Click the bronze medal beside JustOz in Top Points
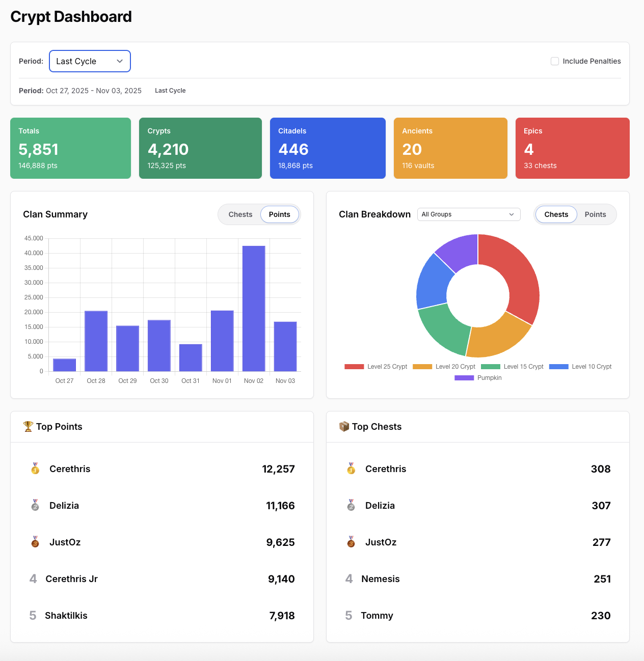 (x=35, y=542)
